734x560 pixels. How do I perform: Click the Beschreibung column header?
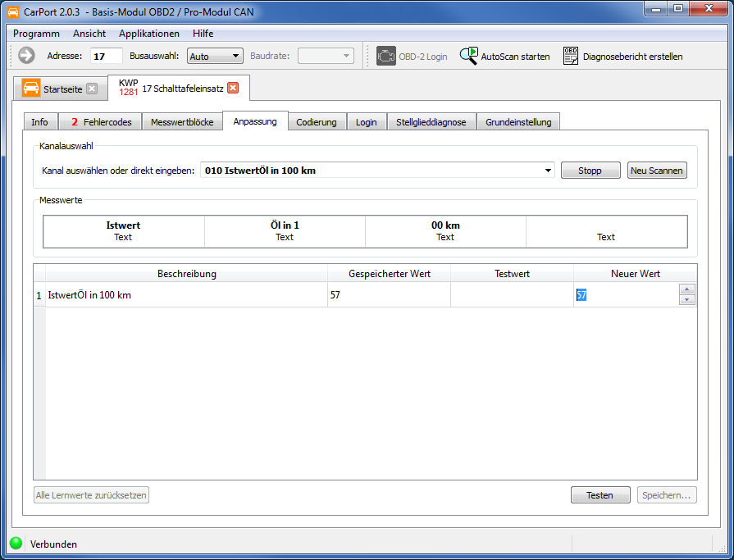pos(187,274)
